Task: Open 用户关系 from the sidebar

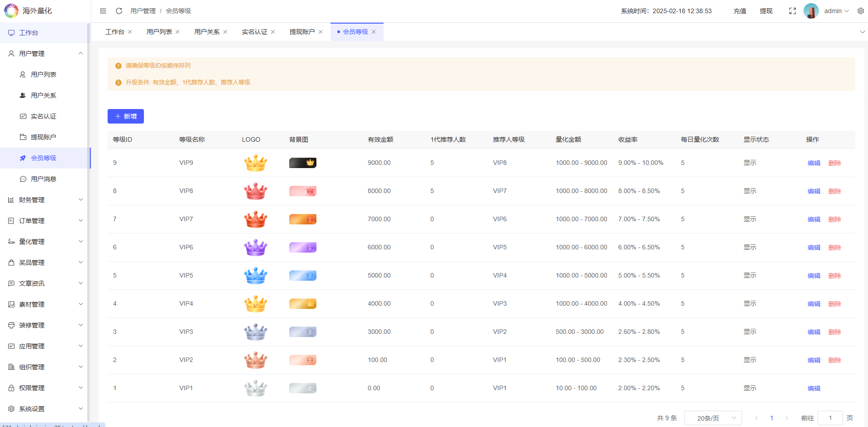Action: pos(44,95)
